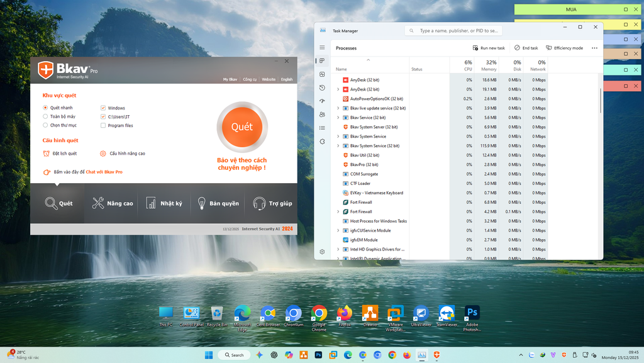Click the Windows Start button
The width and height of the screenshot is (644, 363).
[x=209, y=355]
